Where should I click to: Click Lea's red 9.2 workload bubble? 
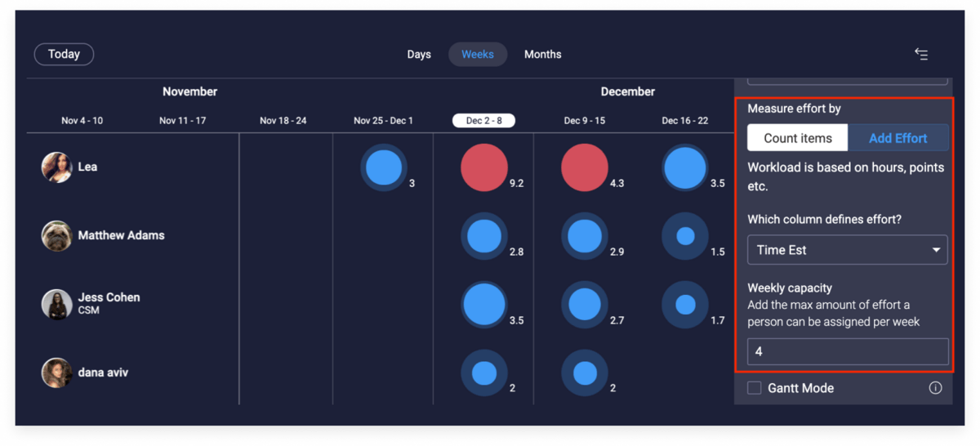coord(483,168)
